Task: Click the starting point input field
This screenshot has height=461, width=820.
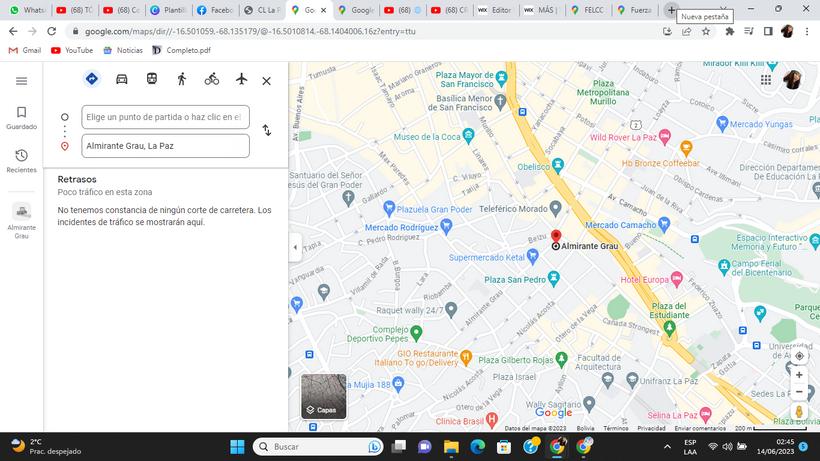Action: pyautogui.click(x=165, y=117)
